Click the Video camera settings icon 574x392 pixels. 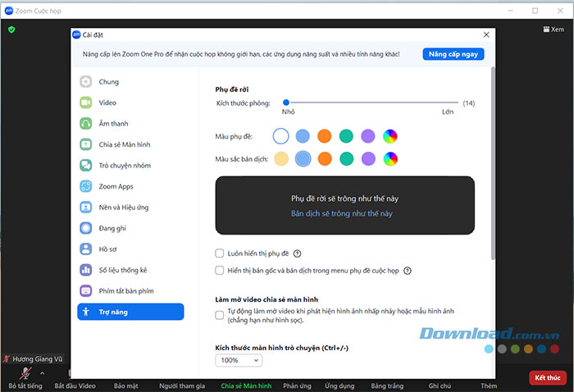coord(85,103)
